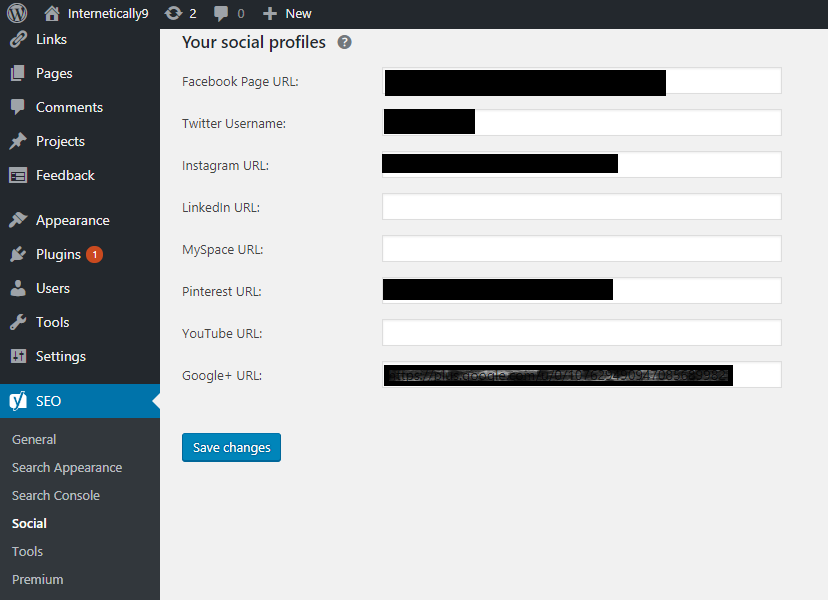Click the Users person icon
The height and width of the screenshot is (600, 828).
[18, 288]
